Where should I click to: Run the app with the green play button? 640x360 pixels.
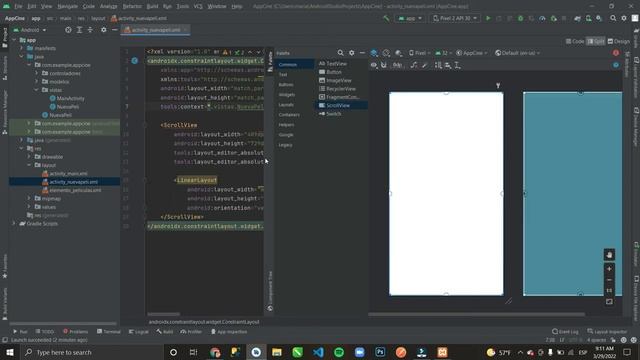[x=488, y=18]
